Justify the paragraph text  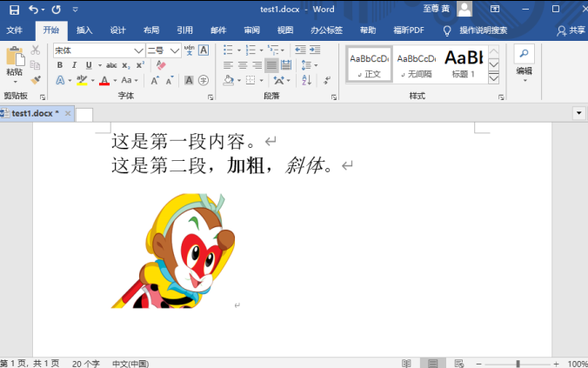coord(271,65)
